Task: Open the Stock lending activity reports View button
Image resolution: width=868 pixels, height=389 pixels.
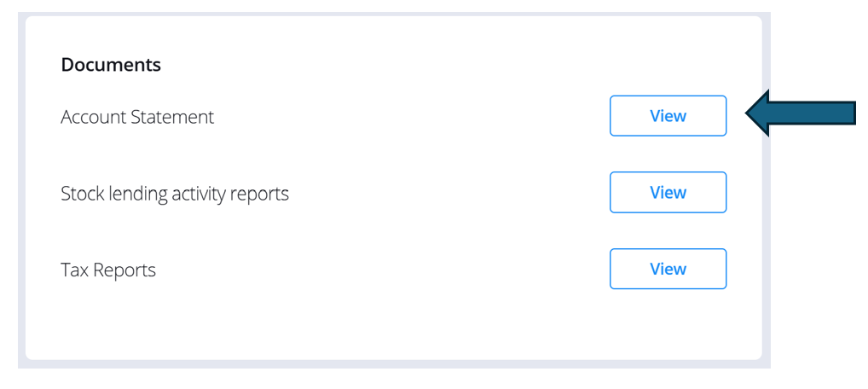Action: coord(668,193)
